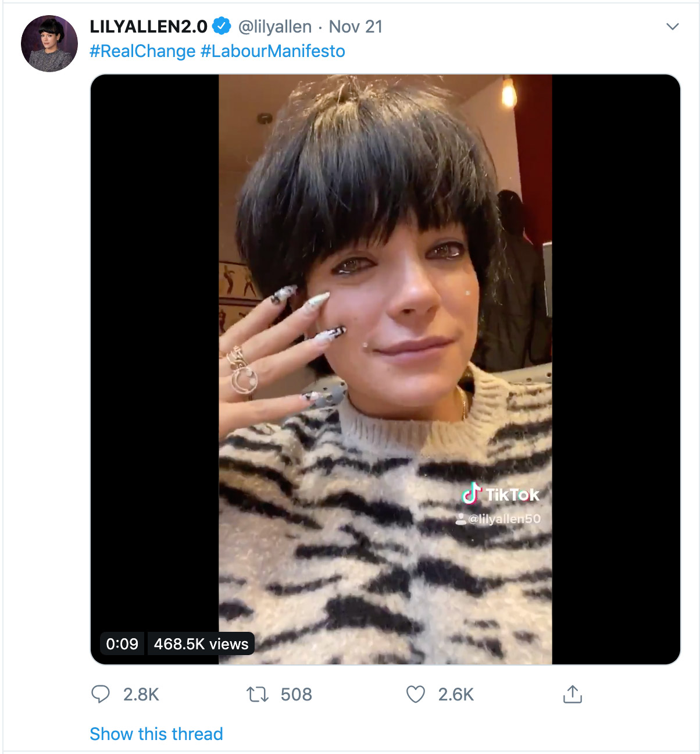Image resolution: width=700 pixels, height=754 pixels.
Task: Open the share upload icon
Action: [x=573, y=693]
